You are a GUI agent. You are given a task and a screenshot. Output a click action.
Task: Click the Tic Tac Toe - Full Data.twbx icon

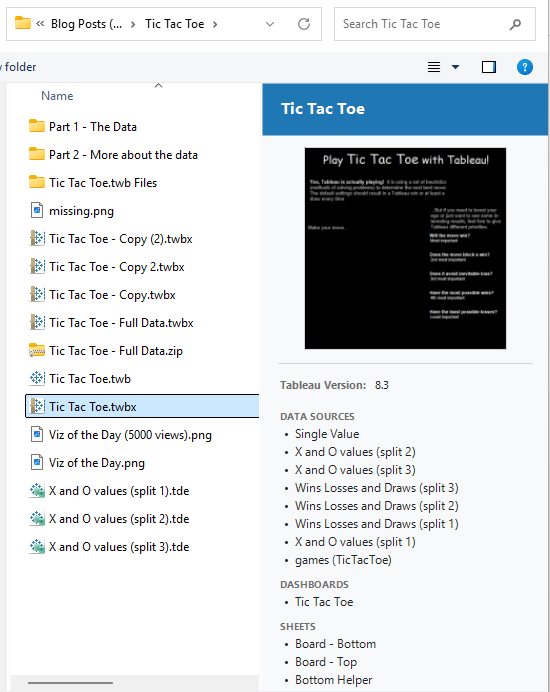(37, 323)
